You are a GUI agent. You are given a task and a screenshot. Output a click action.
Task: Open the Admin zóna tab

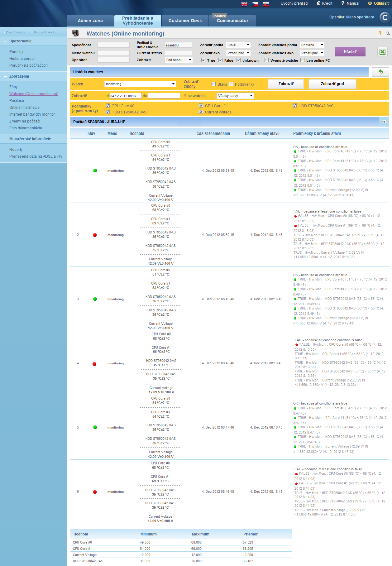tap(90, 21)
